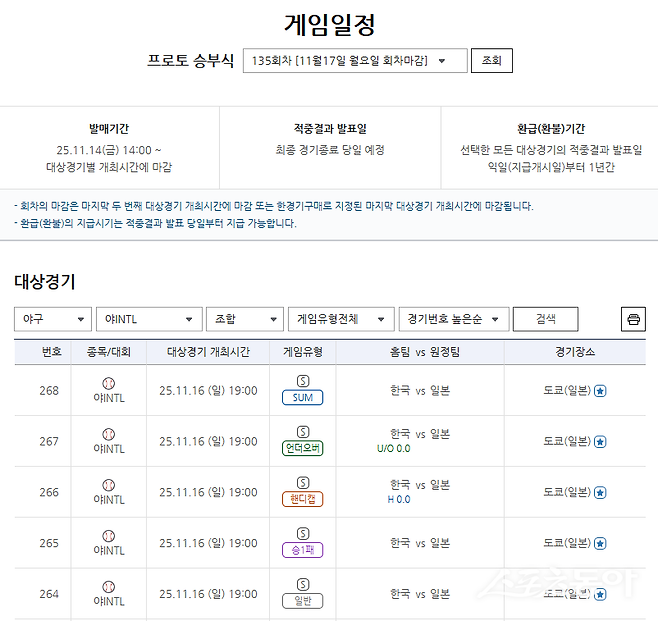The width and height of the screenshot is (658, 621).
Task: Click the 25.11.16 (일) 19:00 time in row 265
Action: pos(208,543)
